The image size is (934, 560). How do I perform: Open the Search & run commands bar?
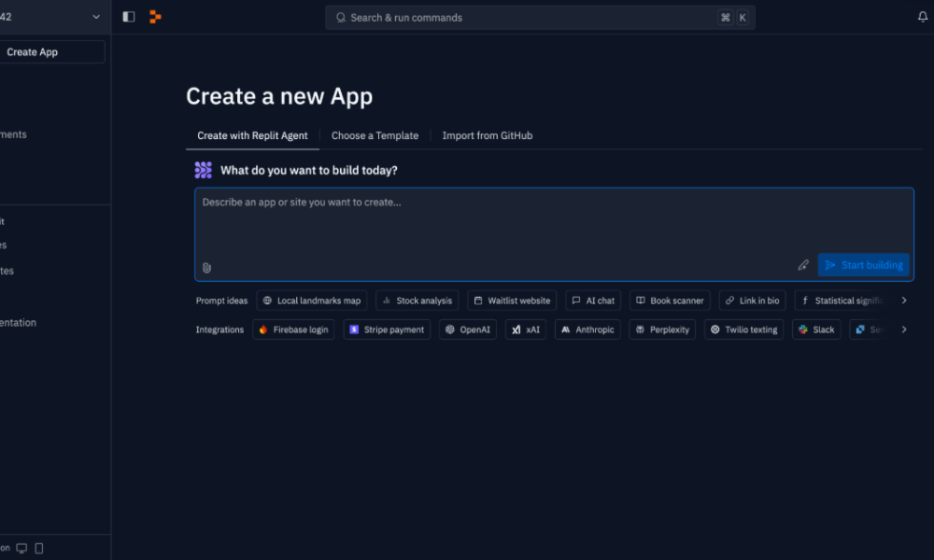540,18
